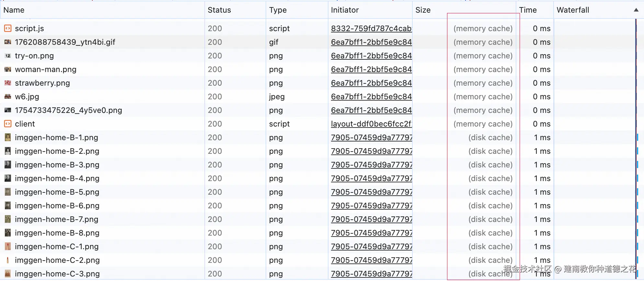
Task: Sort requests by Size column header
Action: tap(423, 10)
